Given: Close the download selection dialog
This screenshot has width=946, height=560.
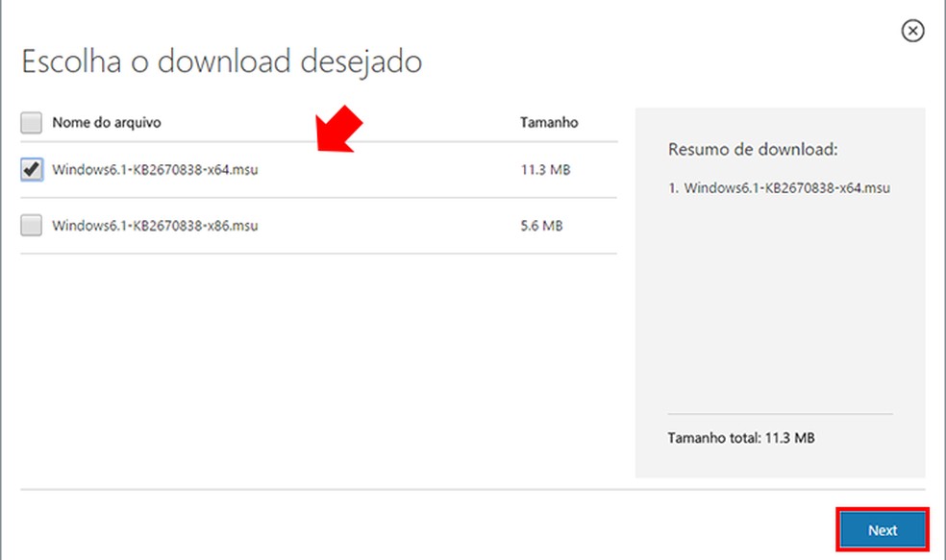Looking at the screenshot, I should point(912,31).
